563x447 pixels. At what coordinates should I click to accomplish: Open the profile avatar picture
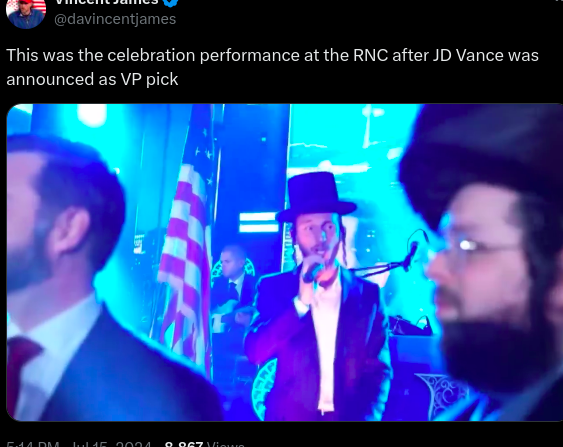coord(26,12)
